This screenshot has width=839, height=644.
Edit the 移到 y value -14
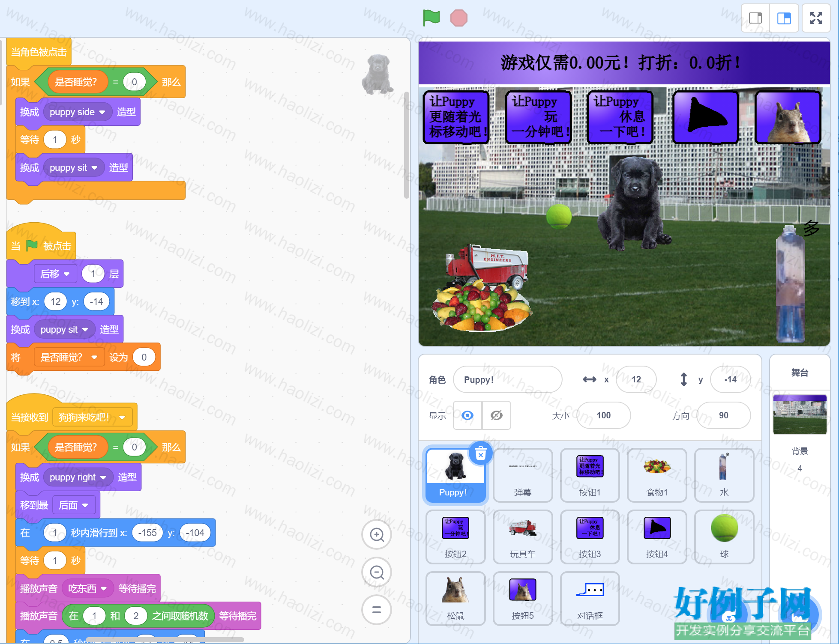[x=96, y=302]
